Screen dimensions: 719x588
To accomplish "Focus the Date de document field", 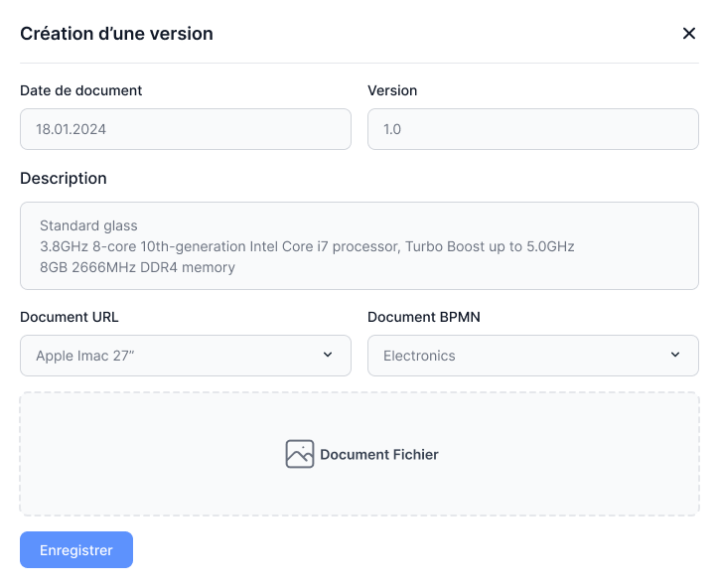I will tap(185, 129).
